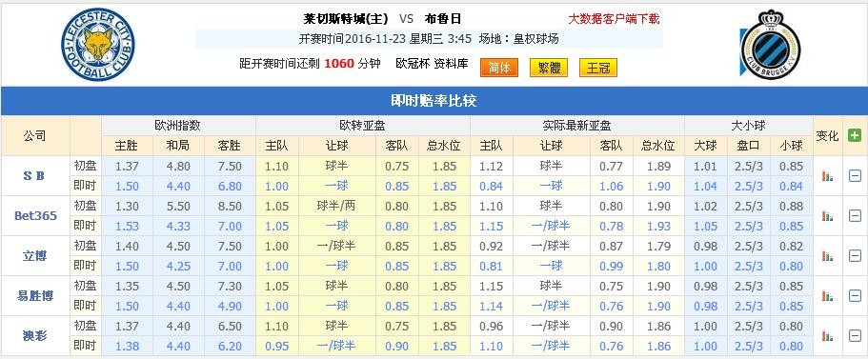Open the 易胜博 company link

coord(35,295)
